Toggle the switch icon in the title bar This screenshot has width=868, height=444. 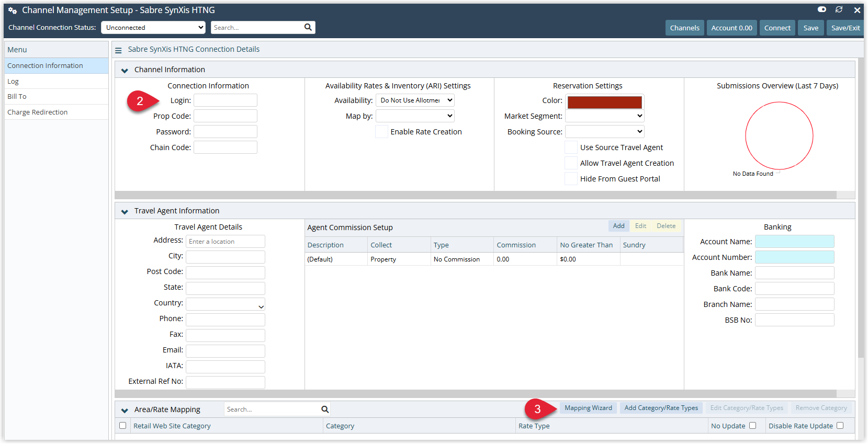coord(822,9)
